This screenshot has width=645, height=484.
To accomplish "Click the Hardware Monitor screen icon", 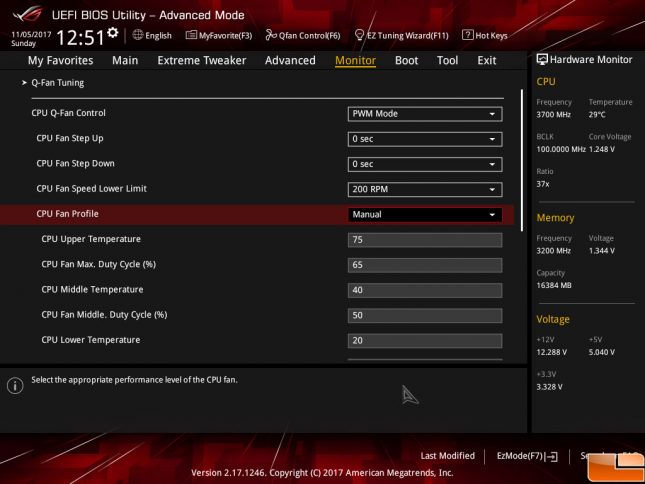I will click(x=542, y=59).
